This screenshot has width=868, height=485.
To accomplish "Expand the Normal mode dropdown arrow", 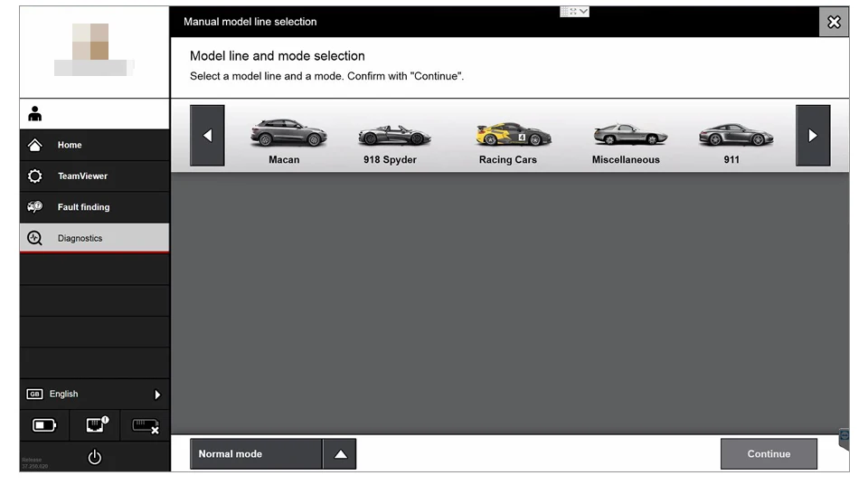I will 340,454.
